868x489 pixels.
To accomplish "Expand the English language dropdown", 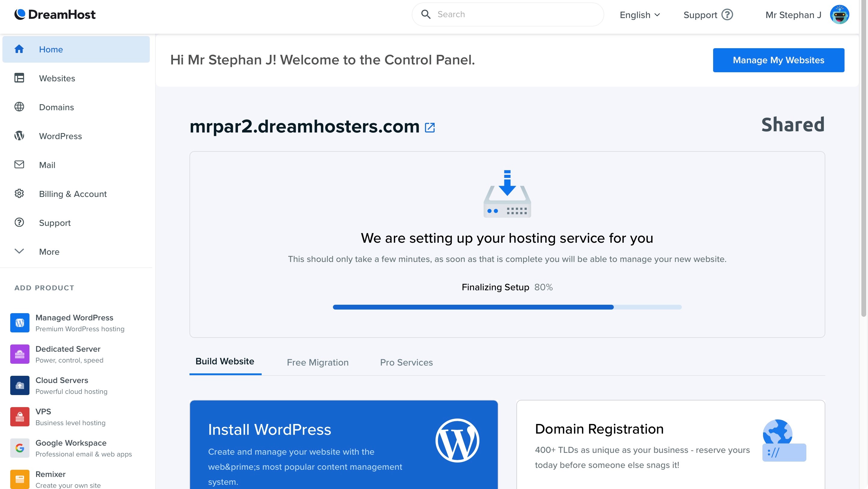I will tap(639, 14).
